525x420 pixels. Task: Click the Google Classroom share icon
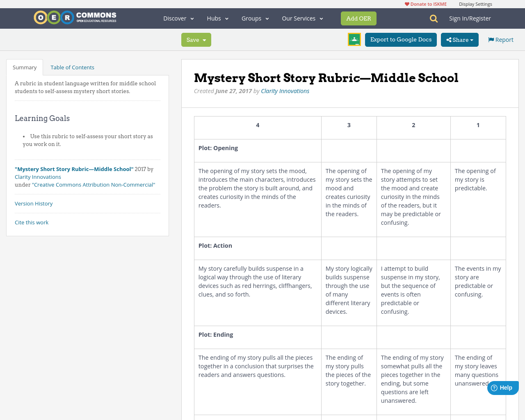click(354, 39)
